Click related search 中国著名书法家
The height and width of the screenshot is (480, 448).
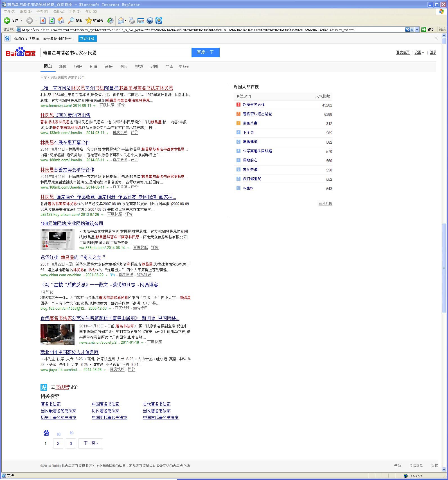point(106,404)
